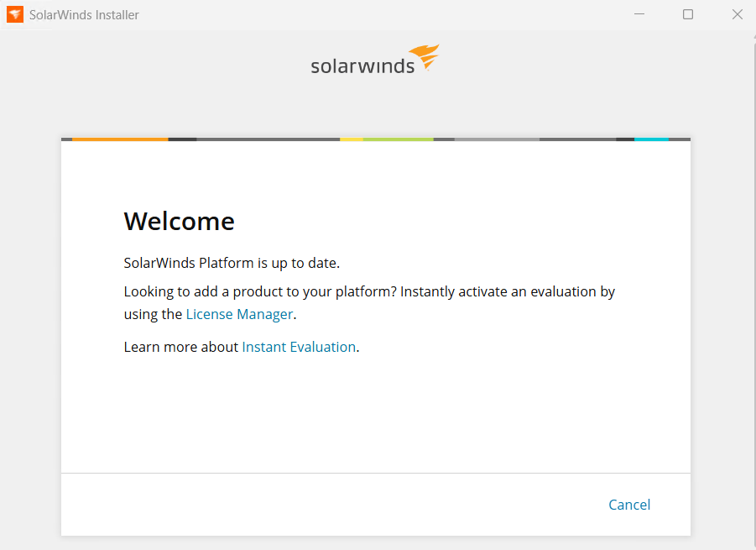Click the light gray color bar segment
This screenshot has height=550, width=756.
497,139
